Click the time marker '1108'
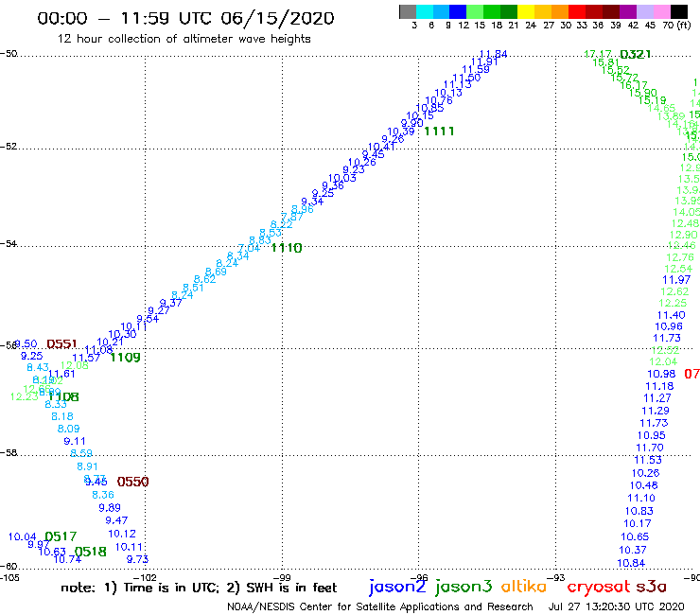Image resolution: width=700 pixels, height=615 pixels. [63, 396]
